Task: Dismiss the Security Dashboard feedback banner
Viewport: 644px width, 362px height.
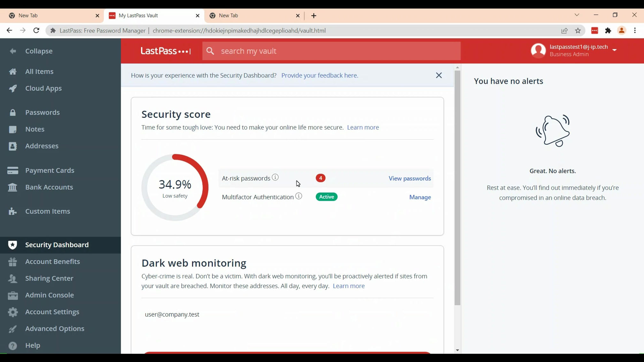Action: click(x=439, y=75)
